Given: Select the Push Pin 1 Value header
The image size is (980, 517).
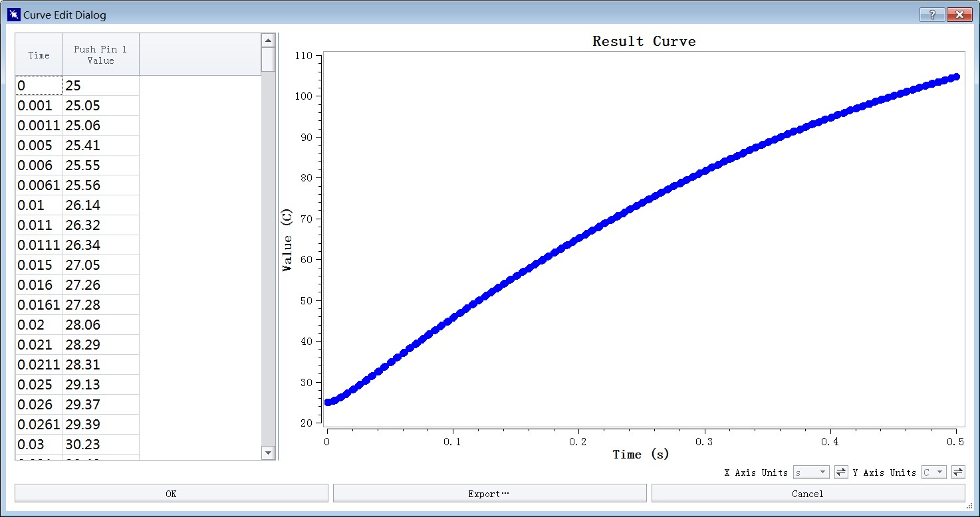Looking at the screenshot, I should click(x=100, y=55).
